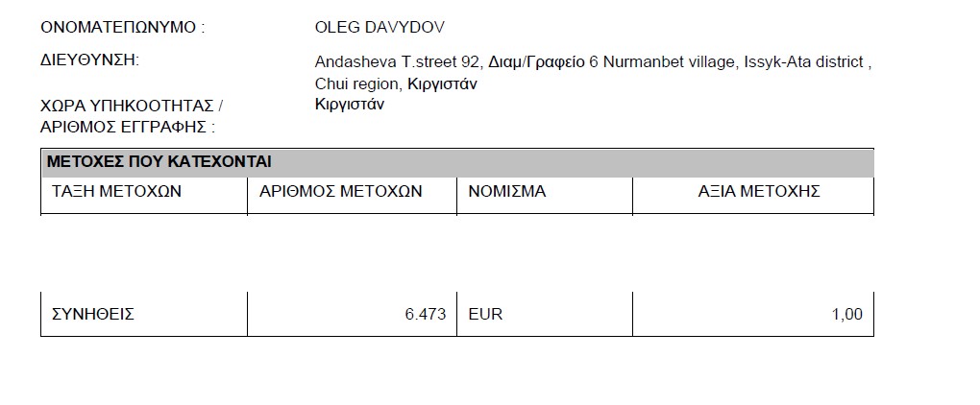Select the name OLEG DAVYDOV

tap(380, 28)
